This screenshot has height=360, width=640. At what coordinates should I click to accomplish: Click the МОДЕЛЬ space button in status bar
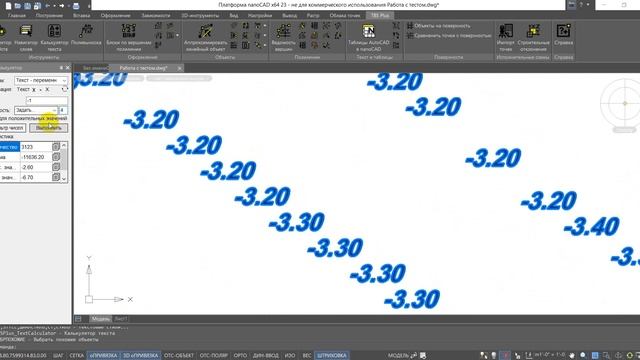coord(398,356)
